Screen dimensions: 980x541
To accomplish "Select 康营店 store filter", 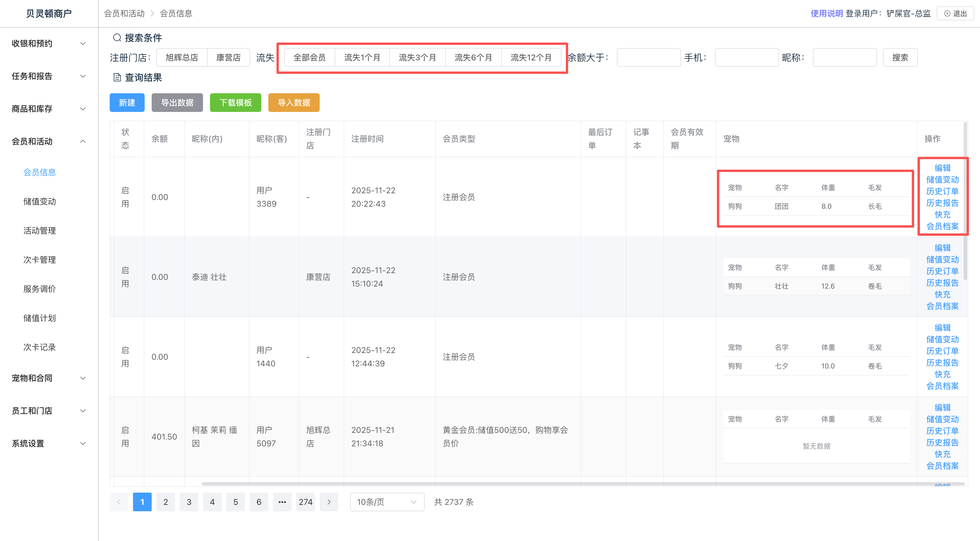I will [x=228, y=57].
